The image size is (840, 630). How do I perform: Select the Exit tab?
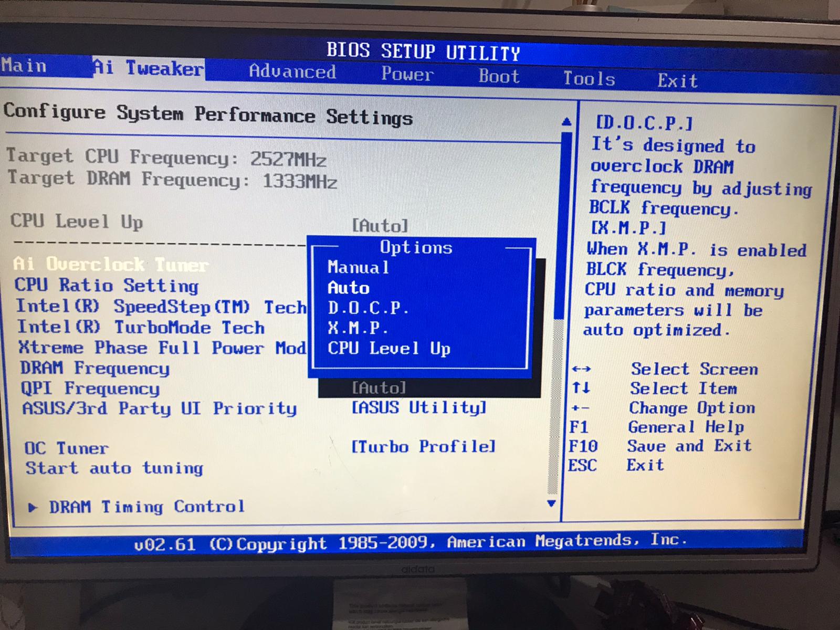coord(678,80)
